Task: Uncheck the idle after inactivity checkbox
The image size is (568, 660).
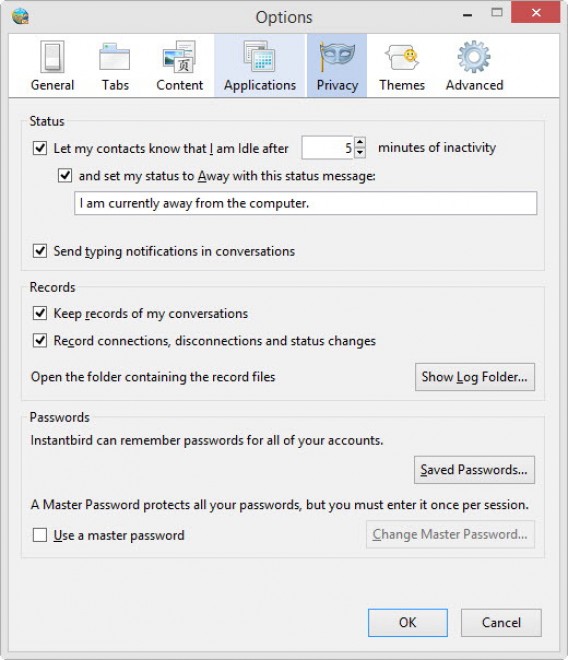Action: (40, 148)
